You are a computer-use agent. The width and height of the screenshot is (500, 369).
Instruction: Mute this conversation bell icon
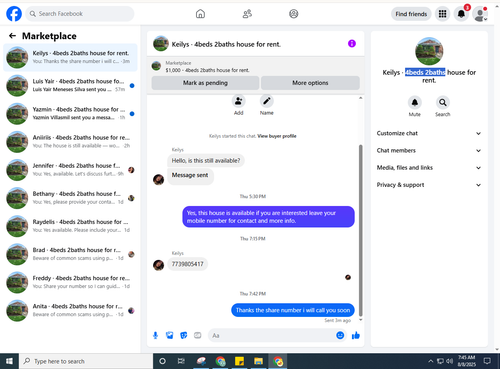point(415,102)
